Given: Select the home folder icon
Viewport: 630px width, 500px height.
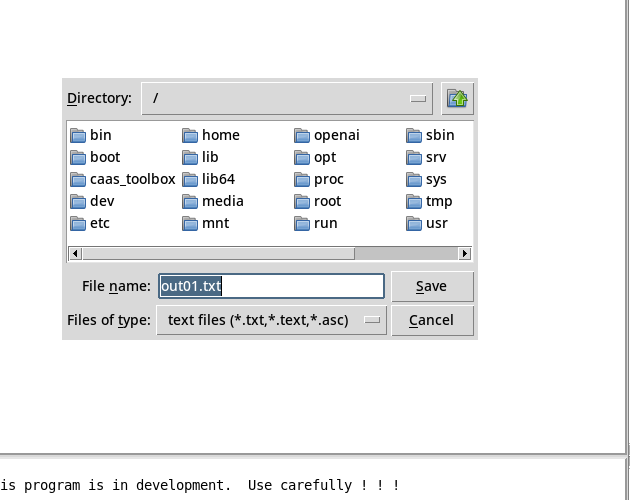Looking at the screenshot, I should click(190, 136).
